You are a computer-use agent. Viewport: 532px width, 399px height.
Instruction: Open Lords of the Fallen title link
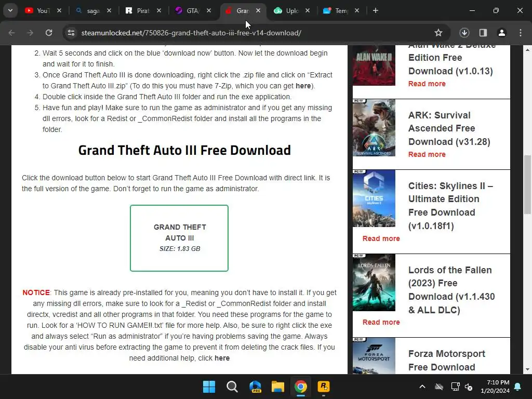[451, 290]
